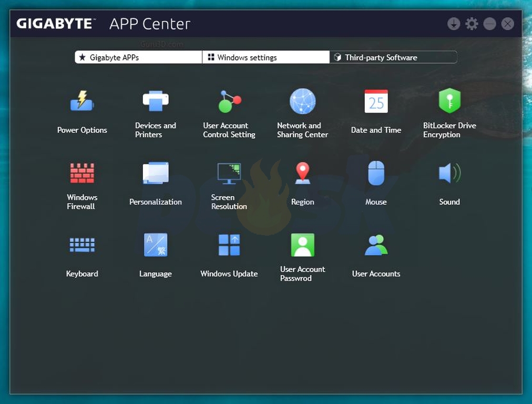
Task: Open the Power Options icon
Action: (x=82, y=101)
